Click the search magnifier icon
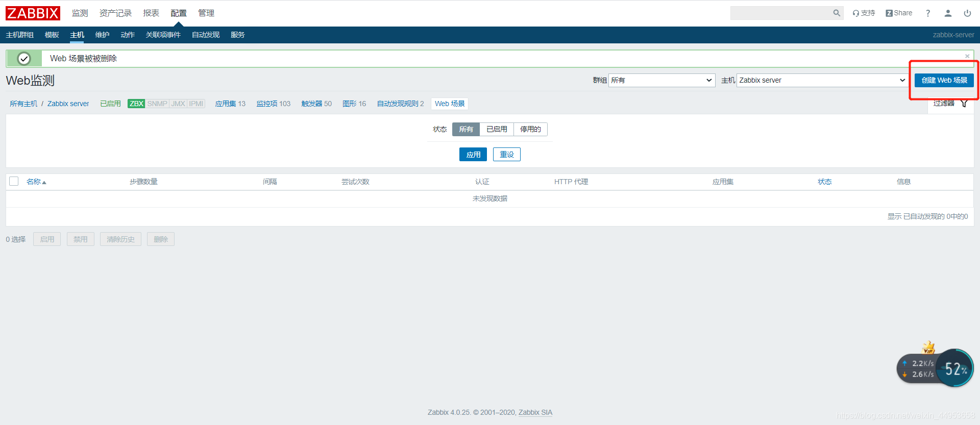Image resolution: width=980 pixels, height=425 pixels. tap(837, 13)
